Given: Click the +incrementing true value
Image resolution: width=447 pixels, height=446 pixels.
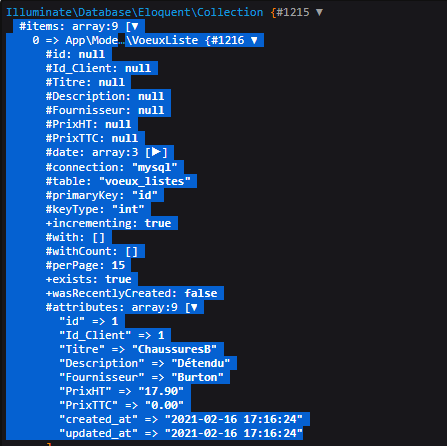Looking at the screenshot, I should [158, 223].
